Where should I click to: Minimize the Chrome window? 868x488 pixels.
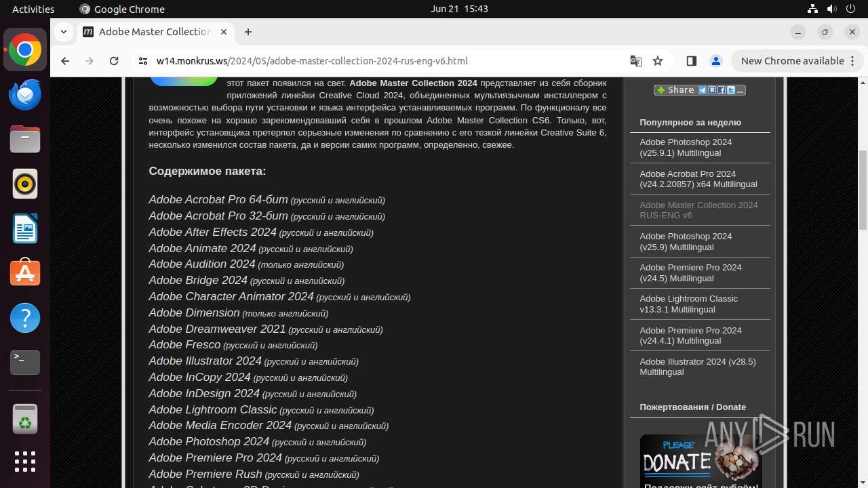pyautogui.click(x=798, y=32)
